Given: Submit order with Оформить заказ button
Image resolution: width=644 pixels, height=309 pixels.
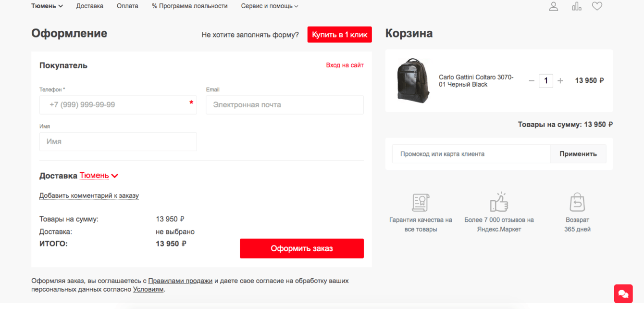Looking at the screenshot, I should [302, 248].
